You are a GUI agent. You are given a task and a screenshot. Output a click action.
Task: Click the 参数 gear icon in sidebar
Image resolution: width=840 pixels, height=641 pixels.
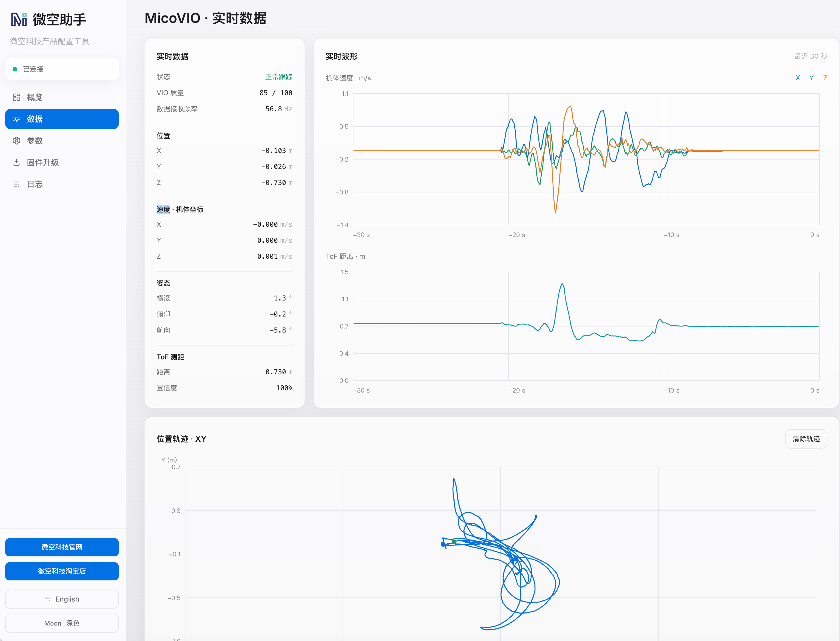[x=16, y=141]
